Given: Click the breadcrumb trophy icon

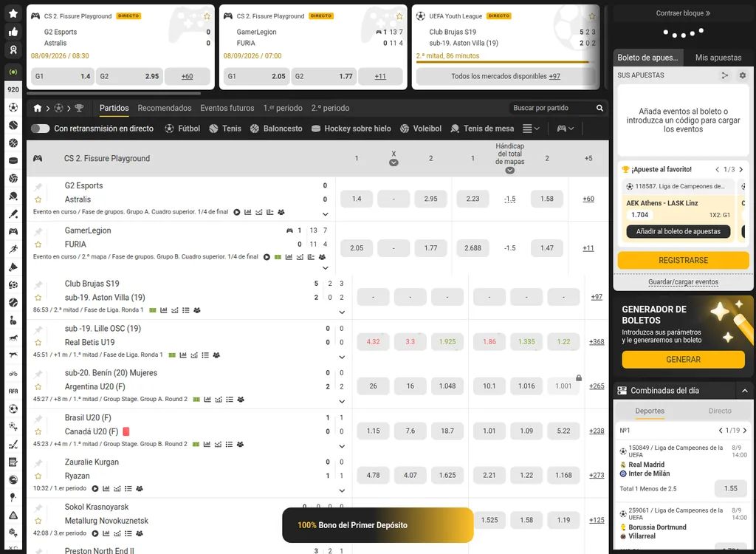Looking at the screenshot, I should click(79, 108).
